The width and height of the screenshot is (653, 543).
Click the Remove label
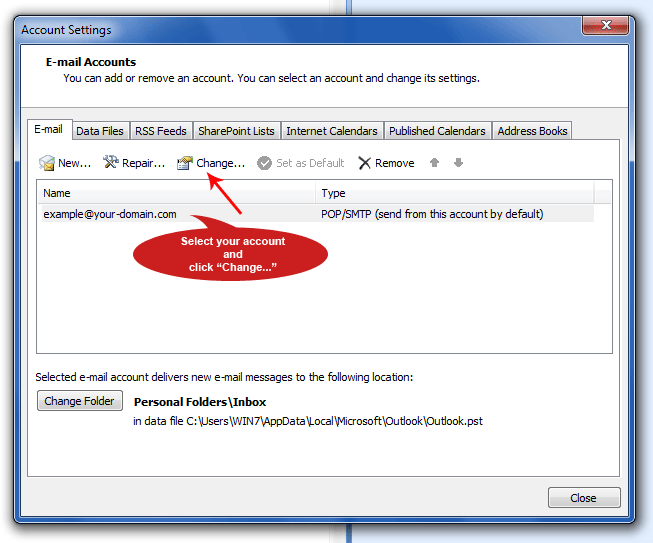tap(394, 163)
